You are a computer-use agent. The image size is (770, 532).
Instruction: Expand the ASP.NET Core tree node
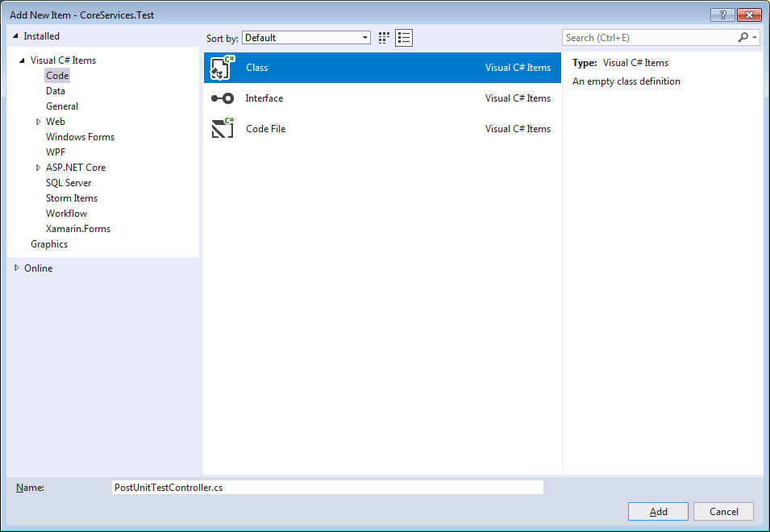tap(38, 168)
